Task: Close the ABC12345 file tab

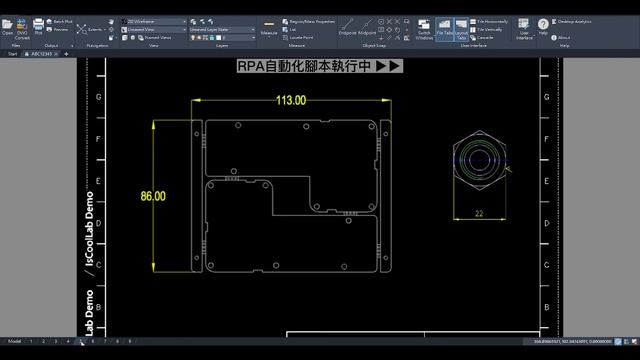Action: tap(56, 54)
